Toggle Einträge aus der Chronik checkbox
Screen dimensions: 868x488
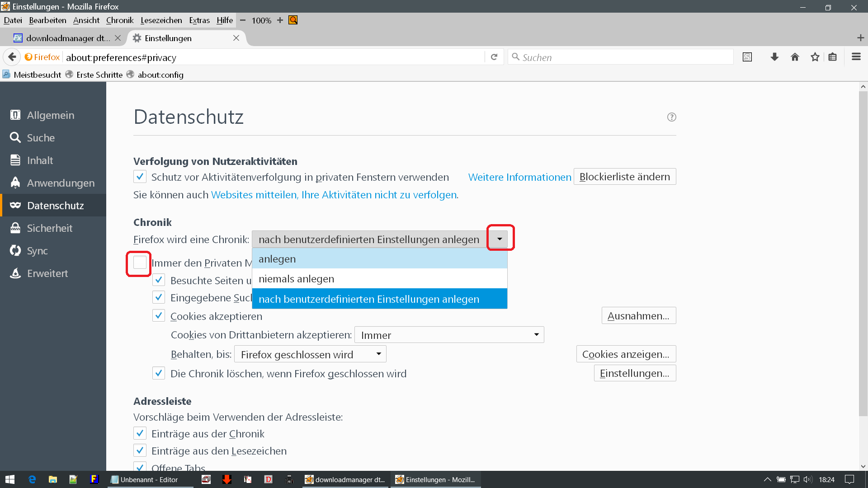pyautogui.click(x=140, y=433)
